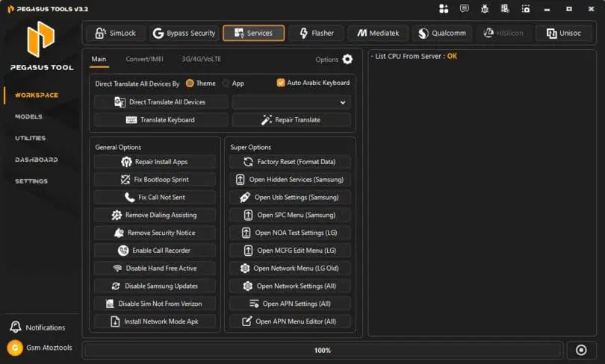Click Factory Reset (Format Data)
This screenshot has width=605, height=364.
290,162
